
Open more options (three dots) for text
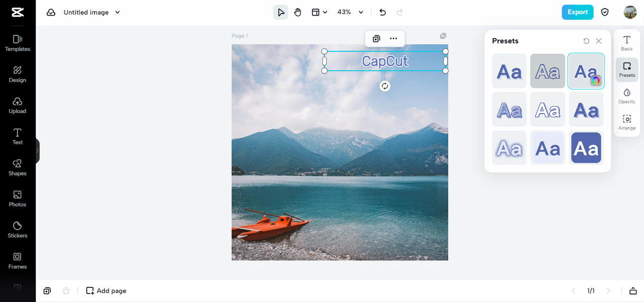pyautogui.click(x=393, y=38)
